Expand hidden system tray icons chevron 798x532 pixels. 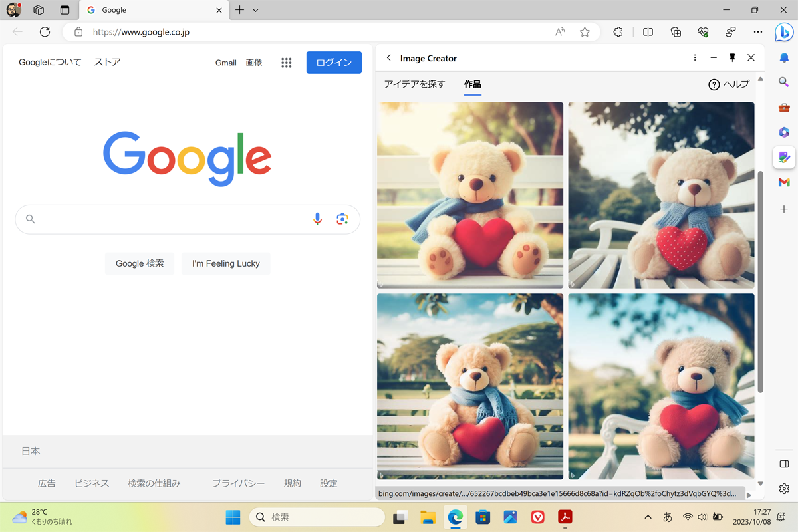[x=648, y=517]
